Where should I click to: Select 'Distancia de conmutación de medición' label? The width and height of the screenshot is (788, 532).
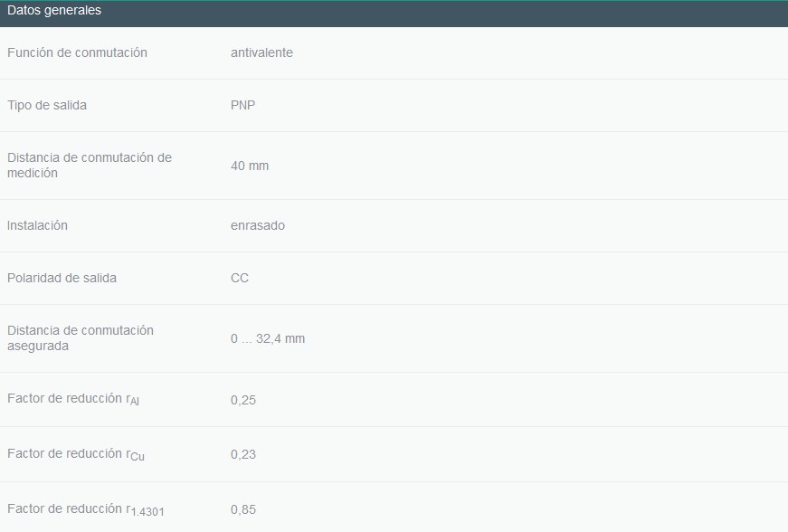pyautogui.click(x=90, y=166)
